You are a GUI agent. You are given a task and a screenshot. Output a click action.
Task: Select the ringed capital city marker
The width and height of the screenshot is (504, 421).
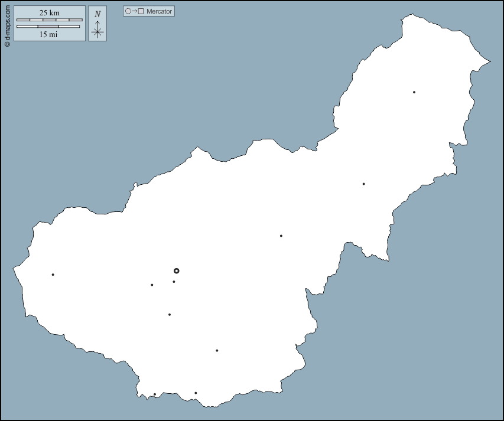(177, 271)
